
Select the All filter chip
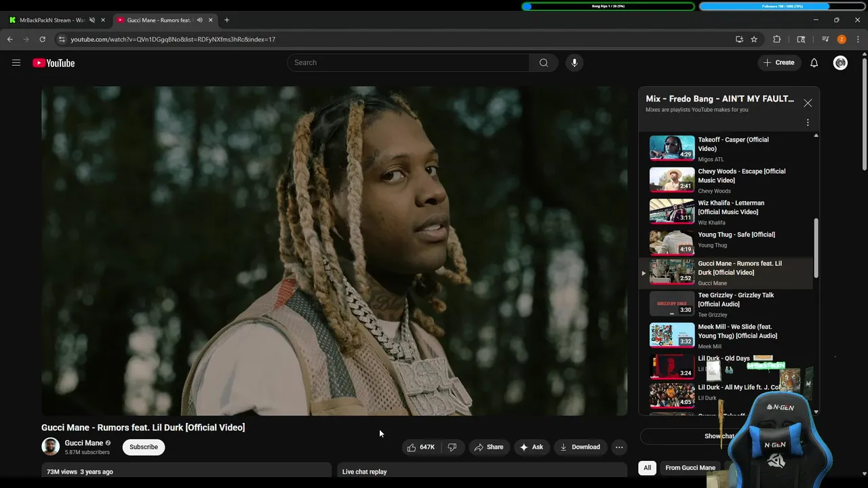(648, 468)
